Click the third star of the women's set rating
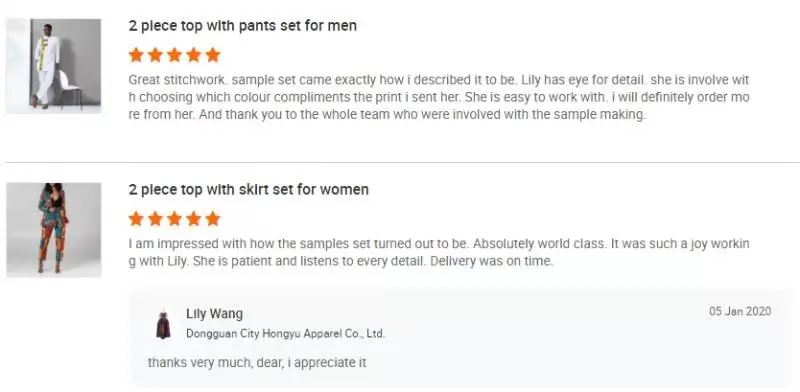This screenshot has height=392, width=800. pyautogui.click(x=174, y=218)
